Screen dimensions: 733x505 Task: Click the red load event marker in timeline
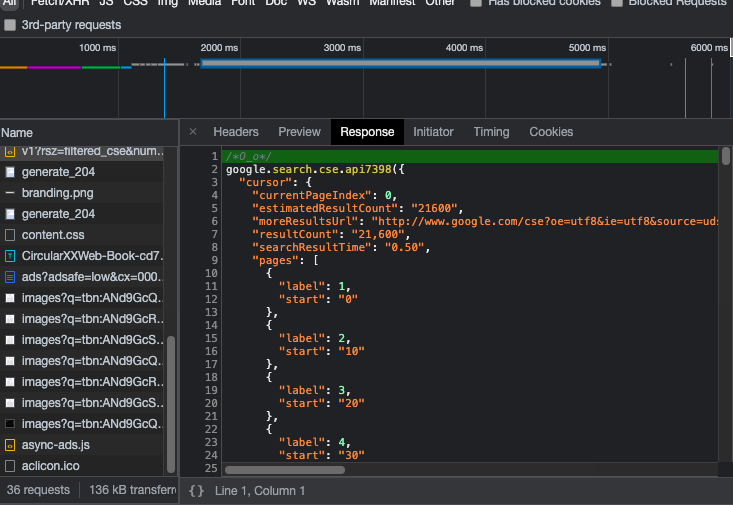tap(711, 88)
